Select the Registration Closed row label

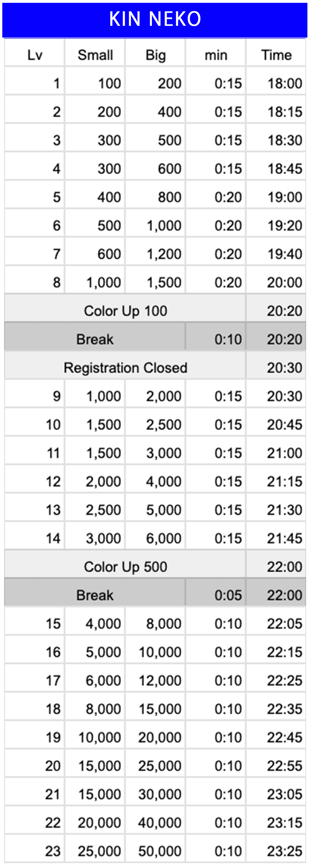coord(125,368)
